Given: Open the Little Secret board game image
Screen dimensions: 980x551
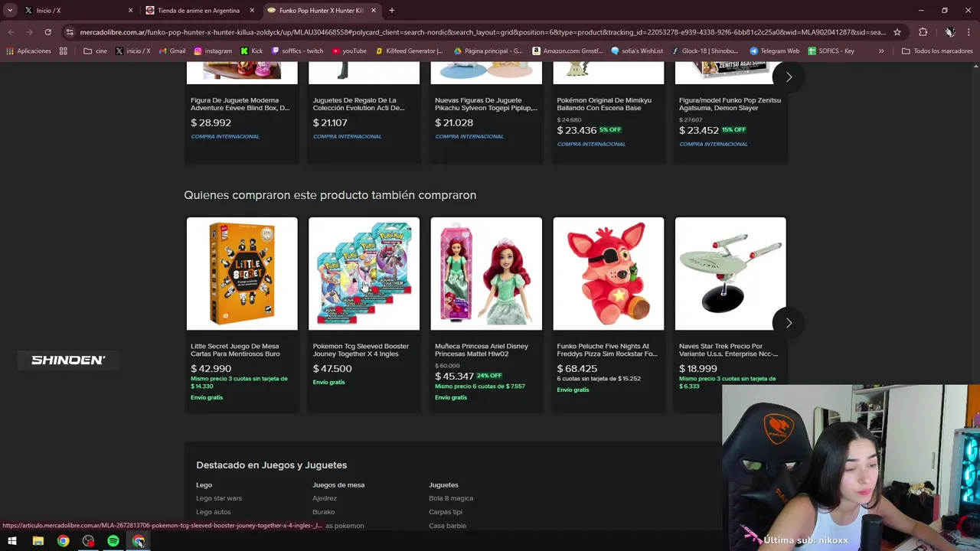Looking at the screenshot, I should click(242, 274).
